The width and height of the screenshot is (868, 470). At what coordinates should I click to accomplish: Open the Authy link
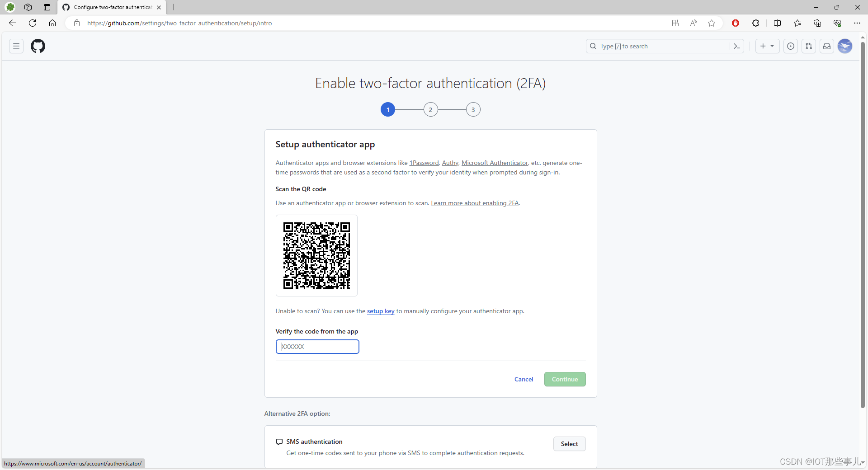pyautogui.click(x=450, y=163)
